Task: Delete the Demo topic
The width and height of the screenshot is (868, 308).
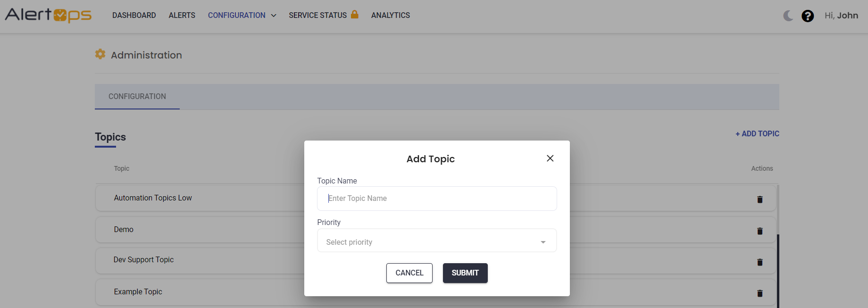Action: coord(759,231)
